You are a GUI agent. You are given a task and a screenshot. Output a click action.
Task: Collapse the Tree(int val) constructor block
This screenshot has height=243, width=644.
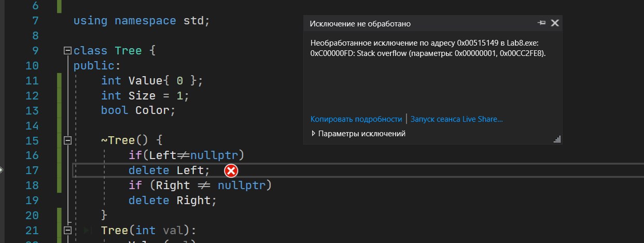66,230
